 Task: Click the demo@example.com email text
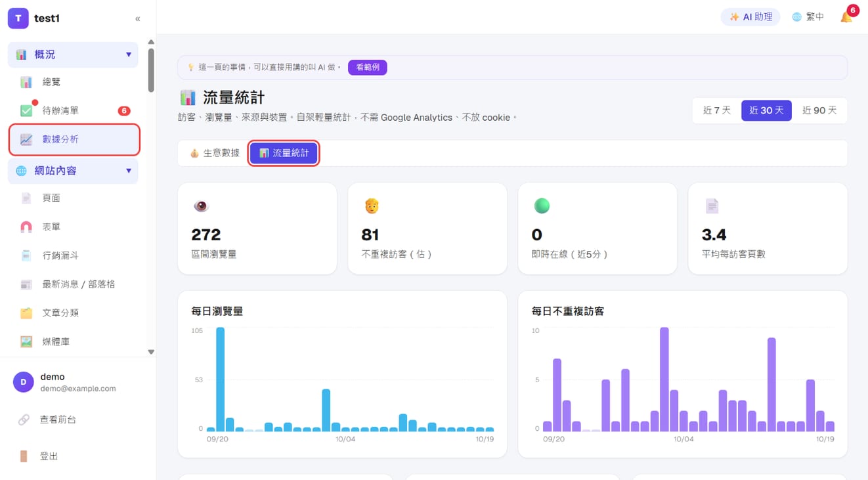tap(78, 389)
